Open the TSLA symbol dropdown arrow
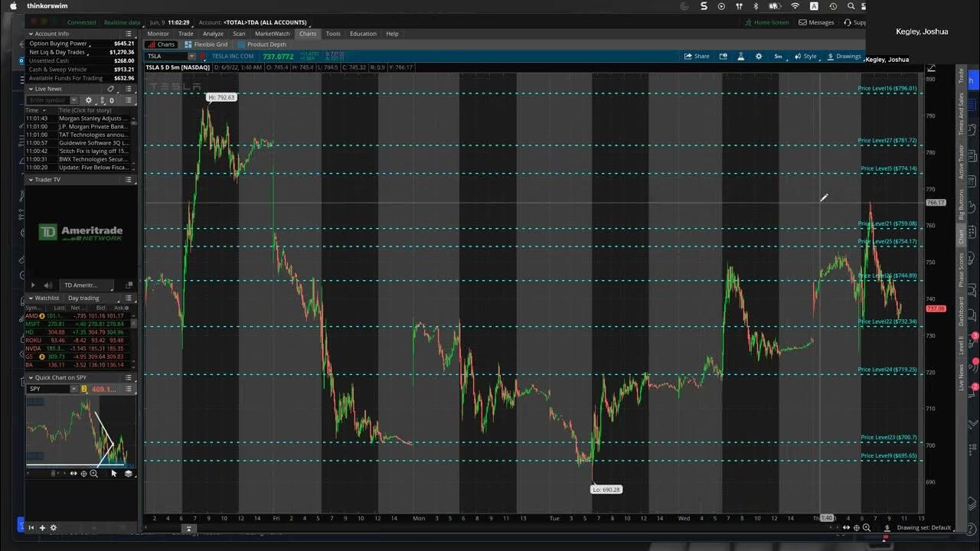Image resolution: width=980 pixels, height=551 pixels. click(192, 56)
